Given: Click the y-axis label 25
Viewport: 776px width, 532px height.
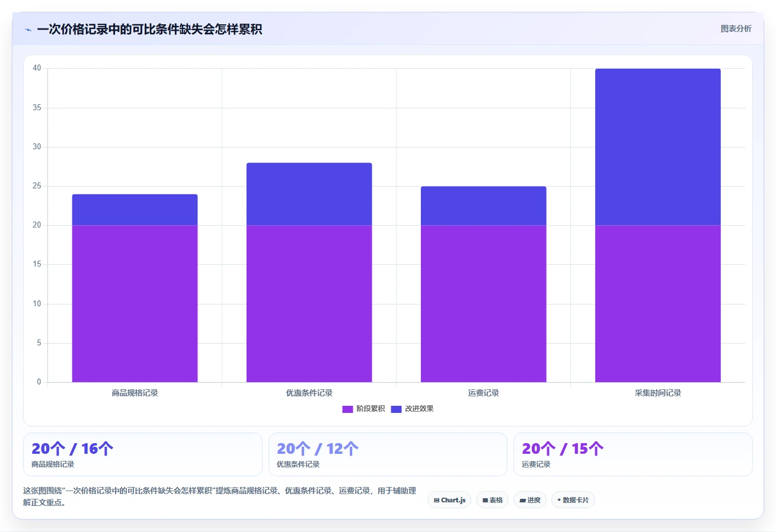Looking at the screenshot, I should [x=37, y=186].
